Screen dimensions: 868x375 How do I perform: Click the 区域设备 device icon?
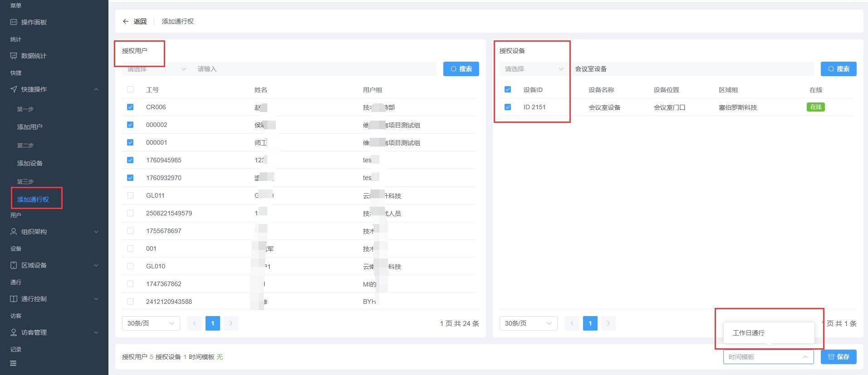click(x=14, y=265)
